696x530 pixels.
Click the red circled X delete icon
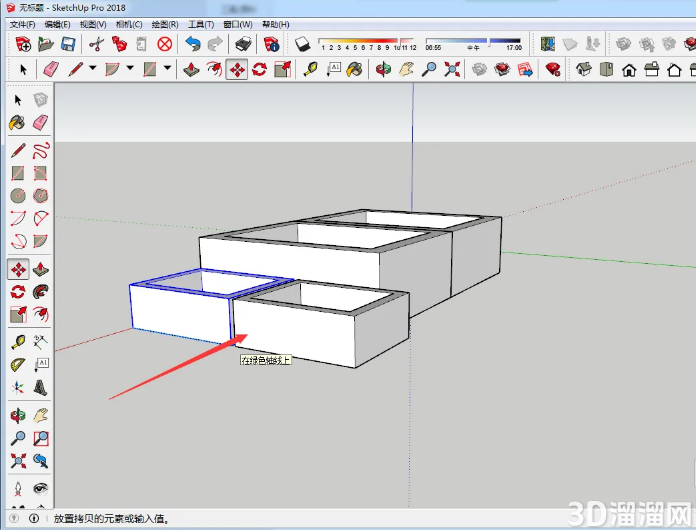165,44
